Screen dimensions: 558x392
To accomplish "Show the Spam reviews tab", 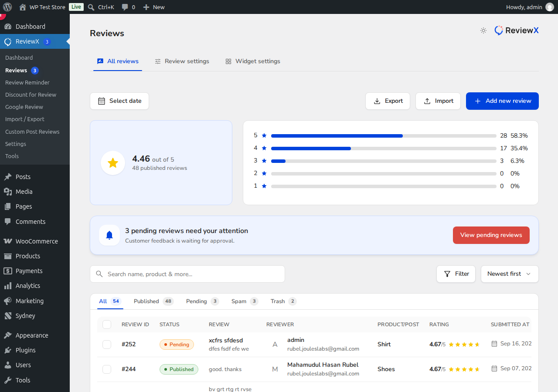I will click(245, 301).
